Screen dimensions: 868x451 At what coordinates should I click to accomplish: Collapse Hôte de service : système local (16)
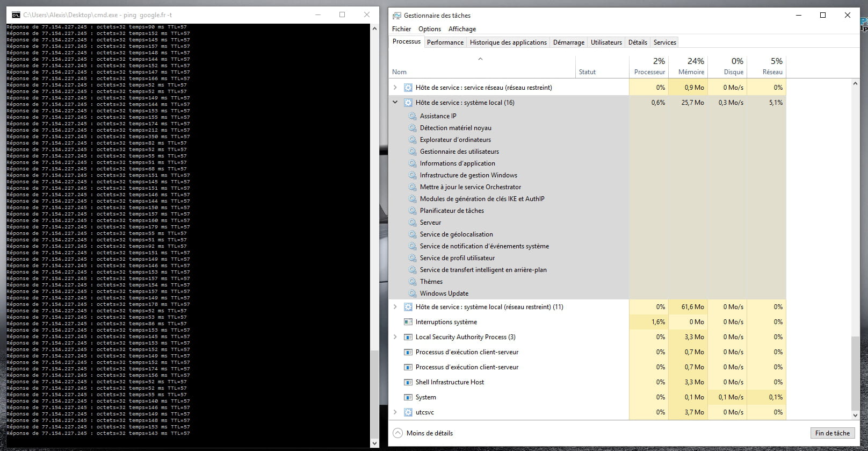click(395, 102)
